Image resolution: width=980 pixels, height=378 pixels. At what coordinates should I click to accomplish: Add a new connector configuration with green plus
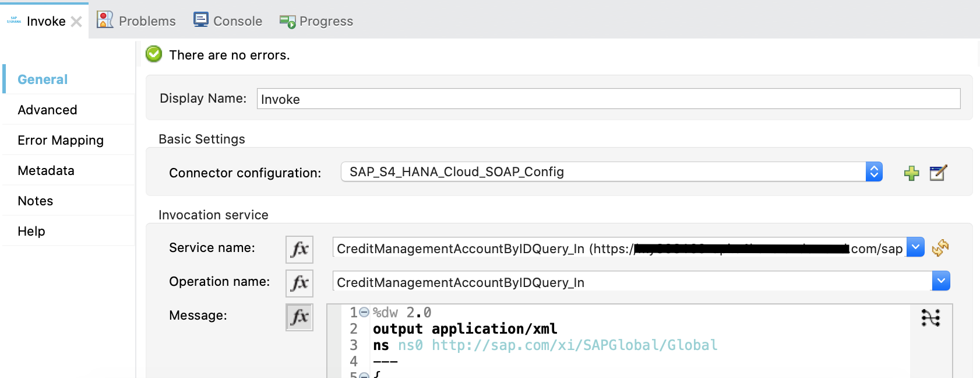pyautogui.click(x=912, y=173)
